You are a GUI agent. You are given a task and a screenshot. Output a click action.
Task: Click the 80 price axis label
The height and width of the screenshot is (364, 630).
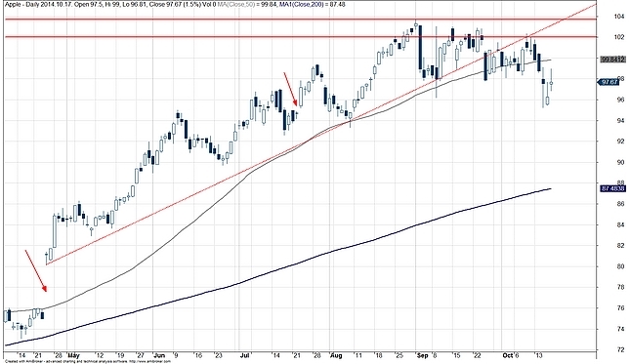(x=620, y=266)
